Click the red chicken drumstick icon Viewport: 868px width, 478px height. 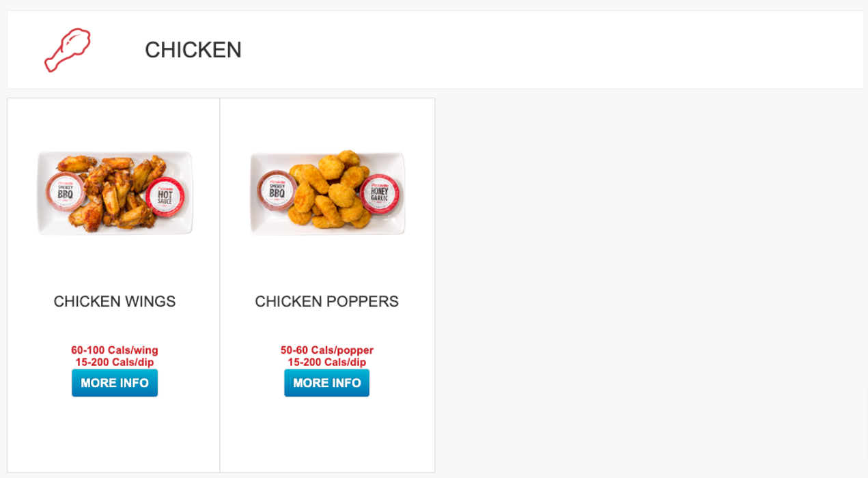(67, 50)
